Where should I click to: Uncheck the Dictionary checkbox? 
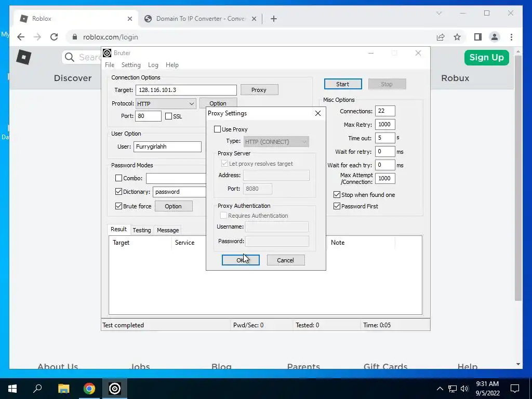coord(119,192)
